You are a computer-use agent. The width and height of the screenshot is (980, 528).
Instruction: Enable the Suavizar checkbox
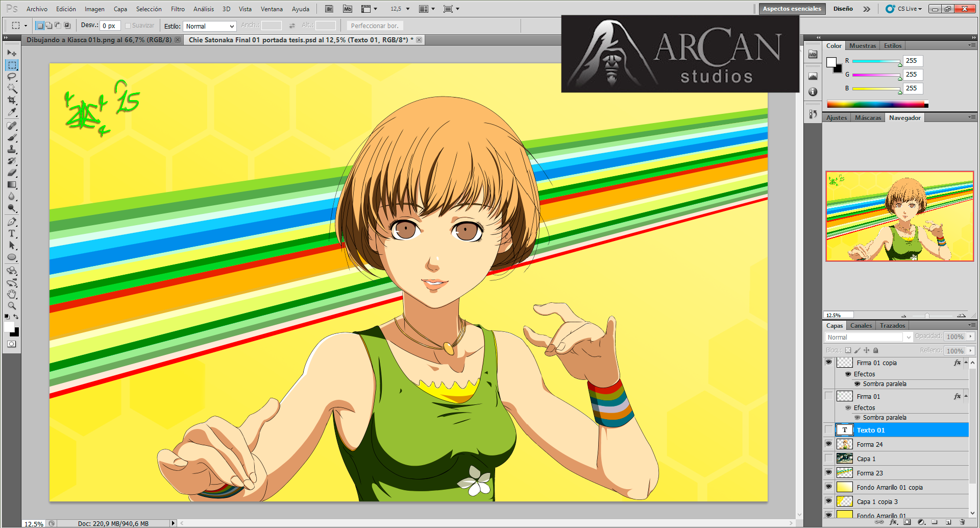(x=128, y=25)
